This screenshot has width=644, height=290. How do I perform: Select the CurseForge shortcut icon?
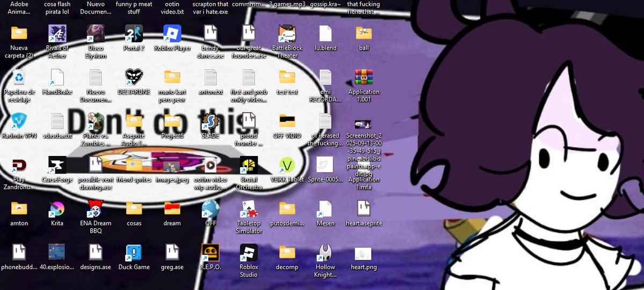(x=57, y=165)
